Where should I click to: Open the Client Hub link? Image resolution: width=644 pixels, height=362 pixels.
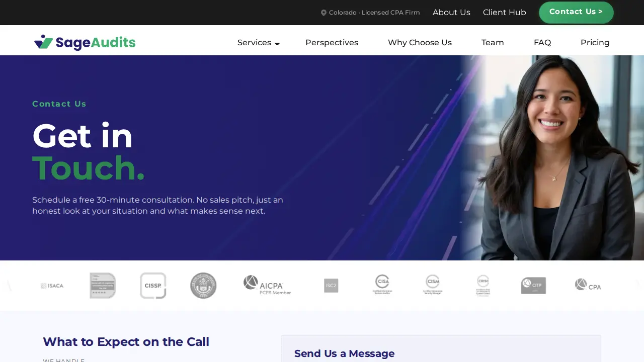(504, 13)
